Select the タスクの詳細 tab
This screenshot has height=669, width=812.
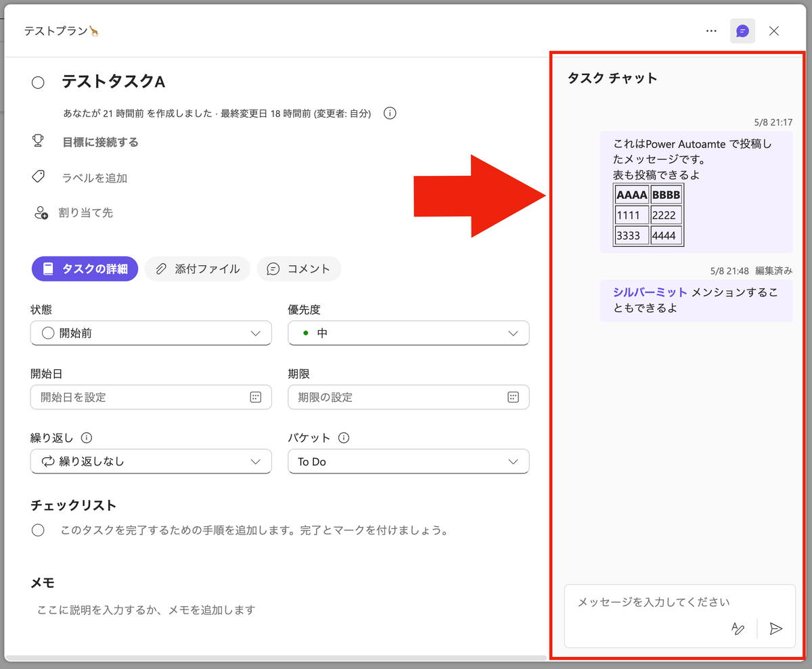(85, 269)
